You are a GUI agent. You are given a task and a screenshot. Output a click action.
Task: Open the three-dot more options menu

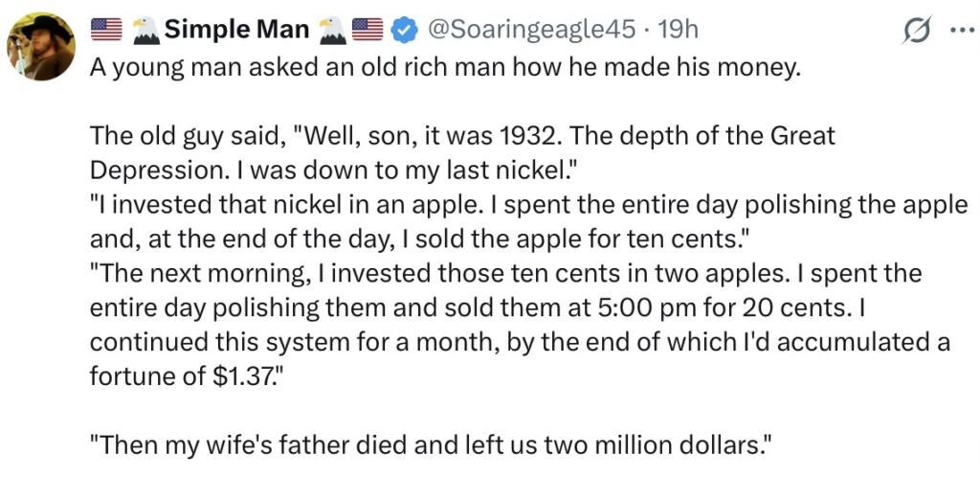(958, 31)
